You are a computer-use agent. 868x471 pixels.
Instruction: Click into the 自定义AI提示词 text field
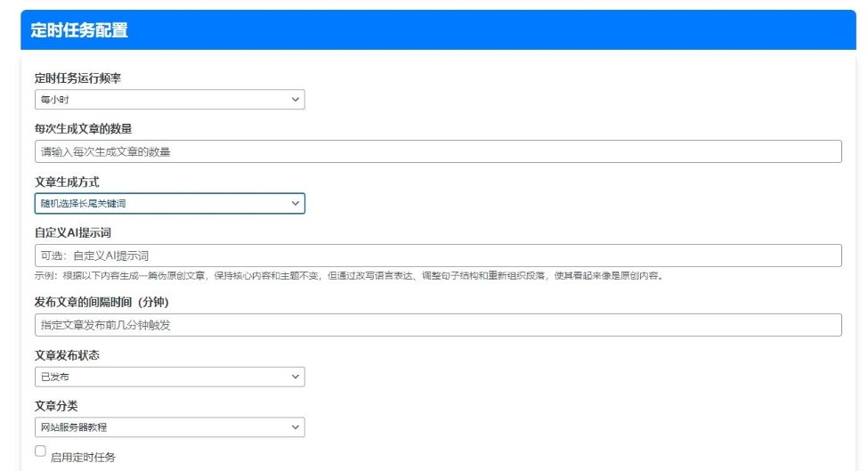pyautogui.click(x=438, y=256)
